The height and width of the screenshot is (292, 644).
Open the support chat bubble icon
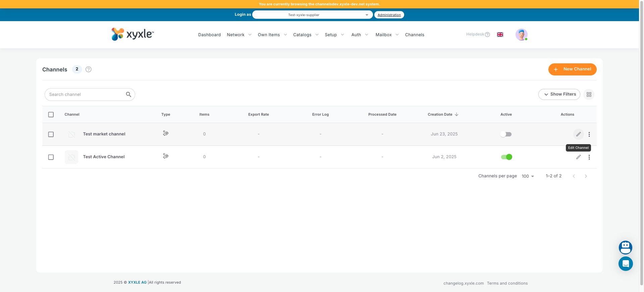(625, 264)
